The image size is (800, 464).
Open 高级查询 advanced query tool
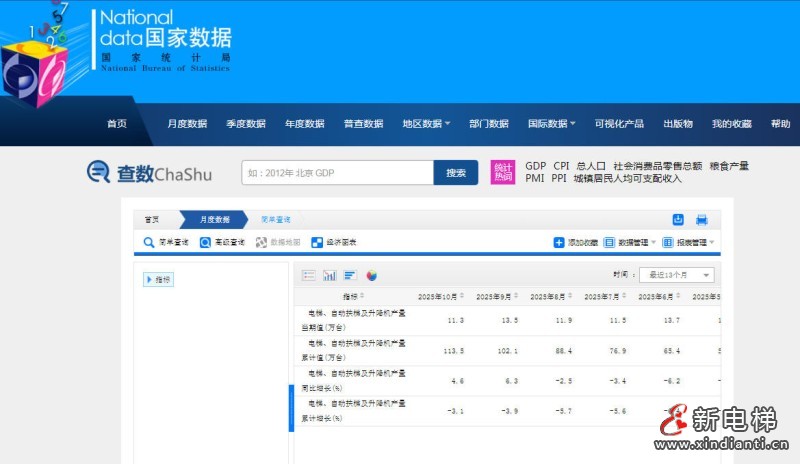(x=222, y=242)
